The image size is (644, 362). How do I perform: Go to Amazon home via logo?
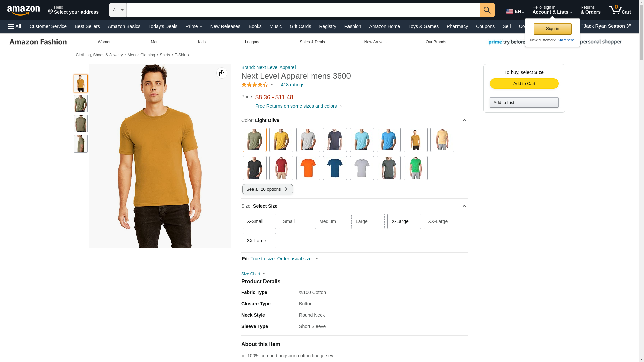23,10
